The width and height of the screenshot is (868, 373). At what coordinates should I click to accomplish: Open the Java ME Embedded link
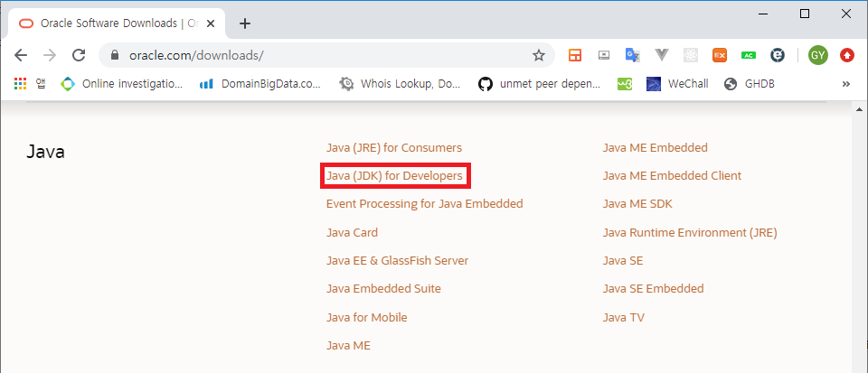(656, 147)
